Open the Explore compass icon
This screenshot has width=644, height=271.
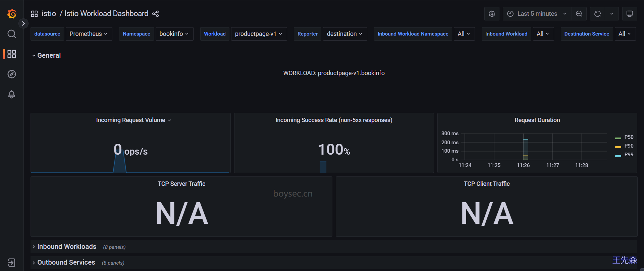12,74
